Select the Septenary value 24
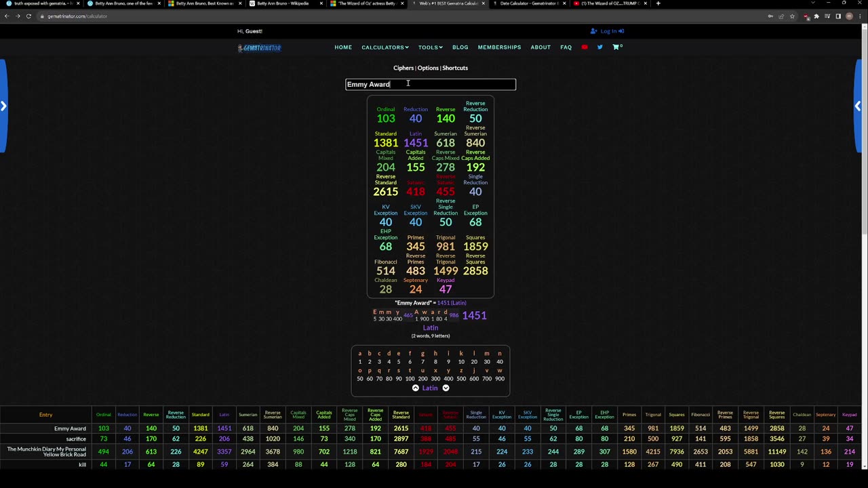The width and height of the screenshot is (868, 488). point(416,289)
